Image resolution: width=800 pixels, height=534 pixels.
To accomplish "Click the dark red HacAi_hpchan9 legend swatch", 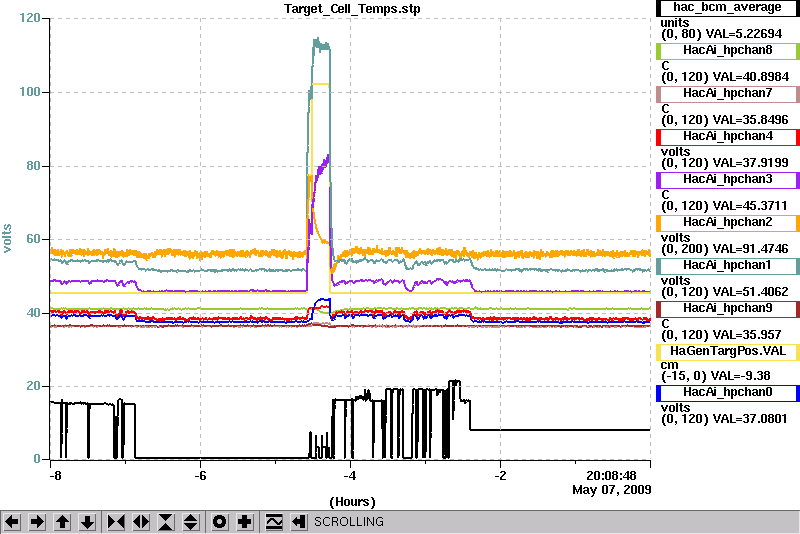I will coord(728,309).
